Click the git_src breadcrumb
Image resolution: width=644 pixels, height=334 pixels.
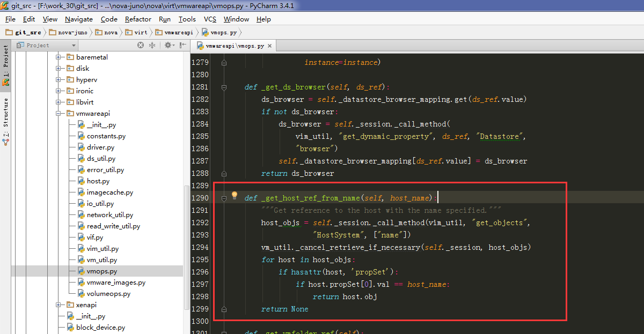point(24,32)
